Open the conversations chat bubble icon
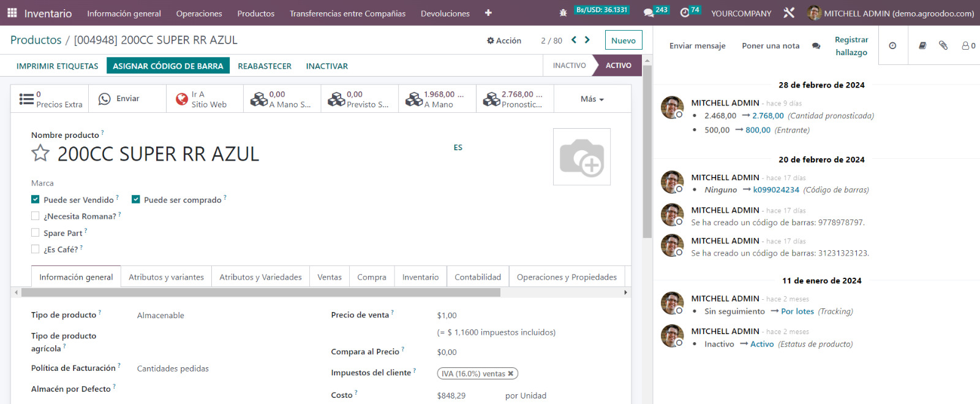The image size is (980, 404). [x=649, y=13]
